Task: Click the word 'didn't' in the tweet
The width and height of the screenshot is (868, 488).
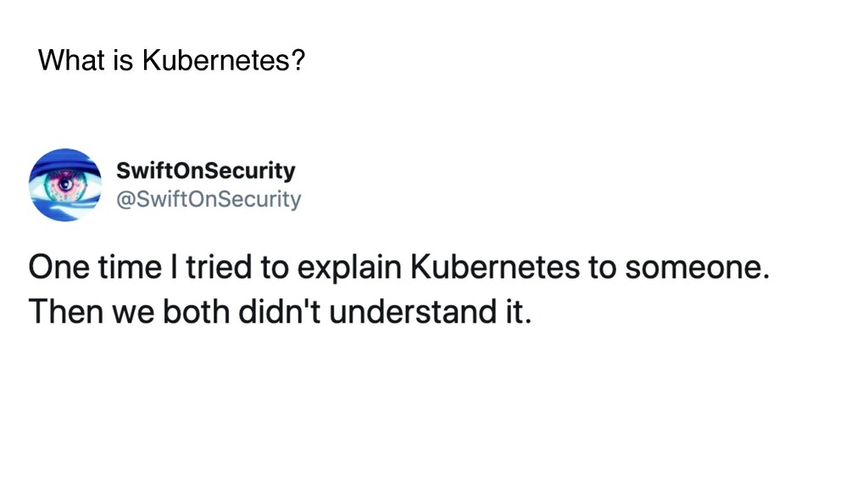Action: point(280,312)
